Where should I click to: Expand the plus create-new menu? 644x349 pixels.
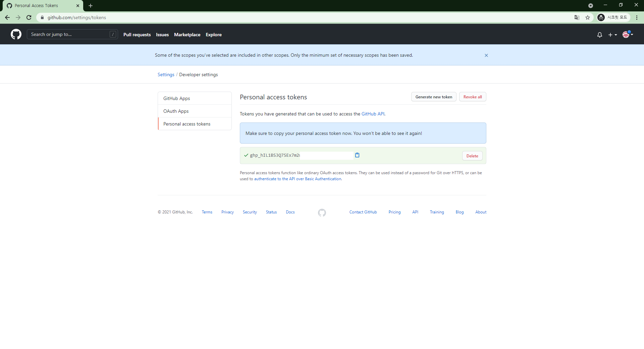click(x=612, y=35)
